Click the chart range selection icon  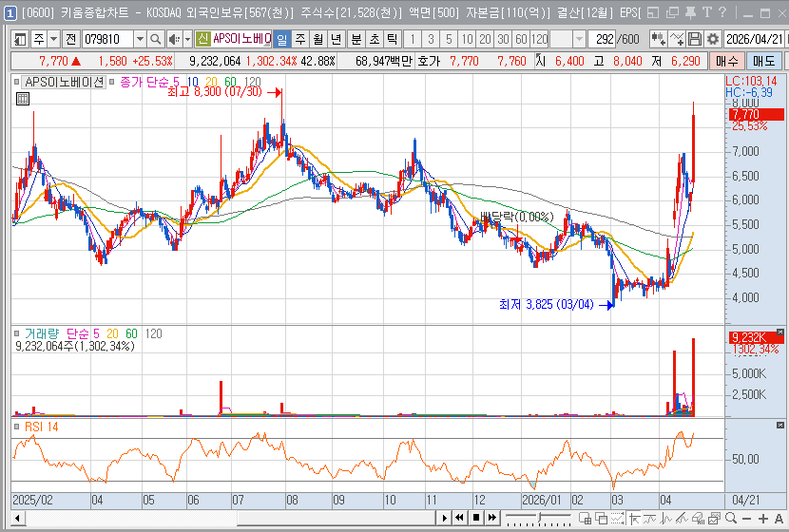617,518
